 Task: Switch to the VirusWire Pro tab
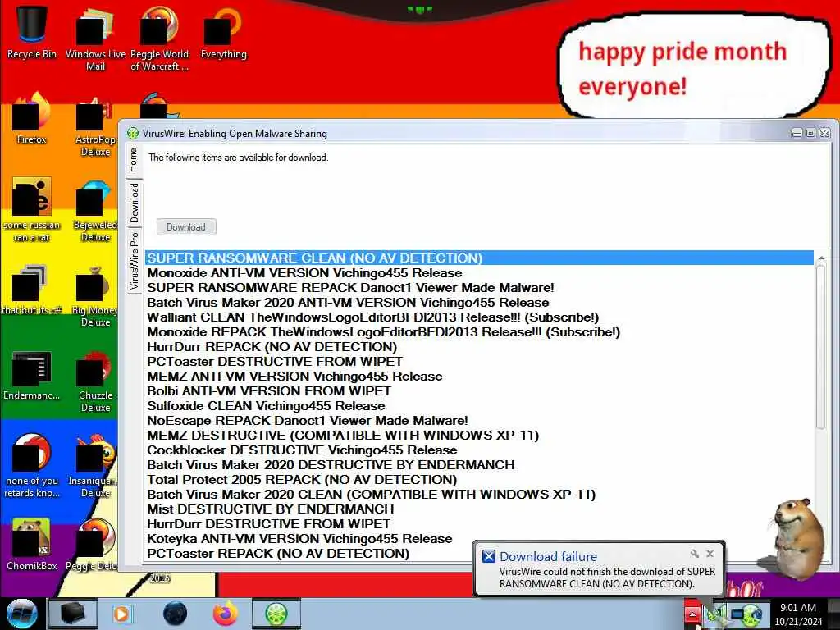134,261
